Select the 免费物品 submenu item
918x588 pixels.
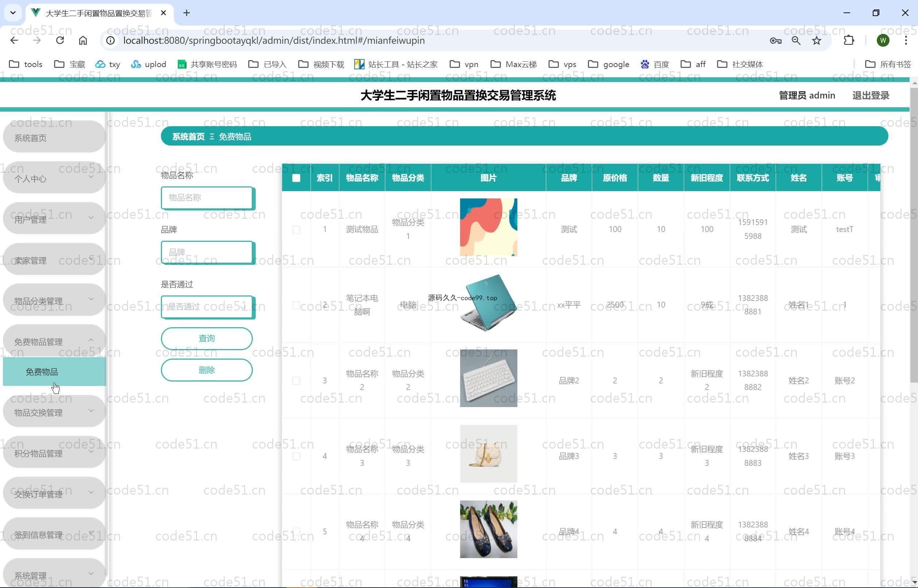(54, 371)
